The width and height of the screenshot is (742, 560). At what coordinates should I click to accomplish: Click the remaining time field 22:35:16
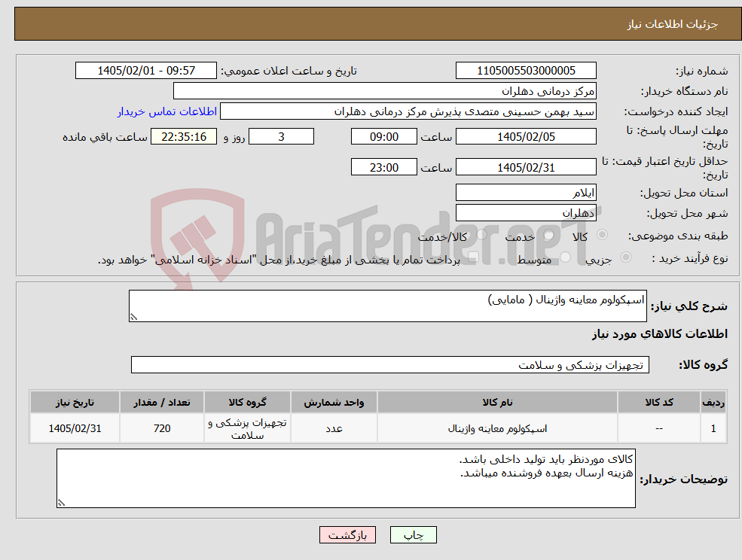[x=184, y=137]
